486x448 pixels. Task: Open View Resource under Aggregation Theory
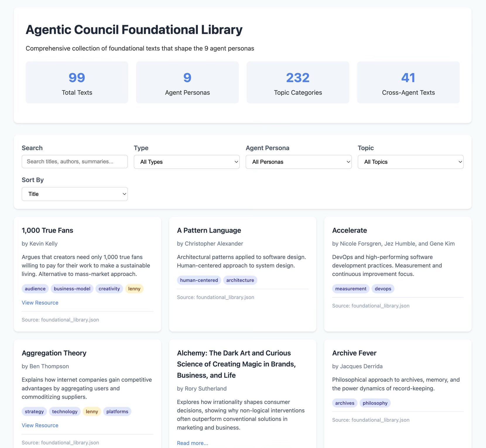40,425
